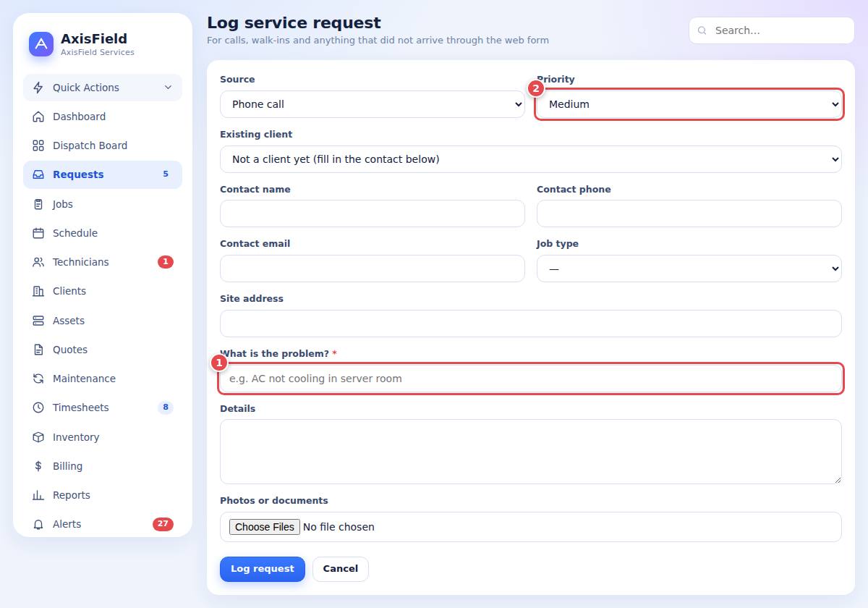Click the Quick Actions lightning icon
The image size is (868, 608).
[x=38, y=88]
